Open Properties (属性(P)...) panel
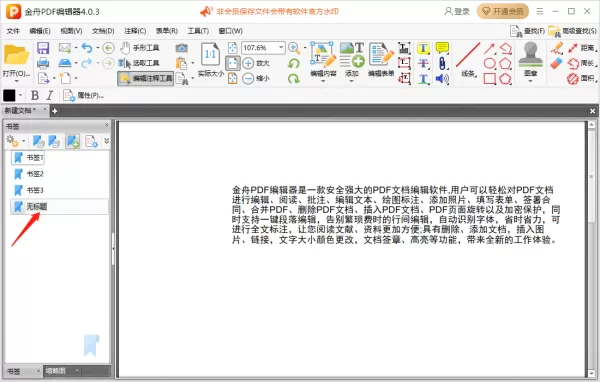 pyautogui.click(x=83, y=95)
